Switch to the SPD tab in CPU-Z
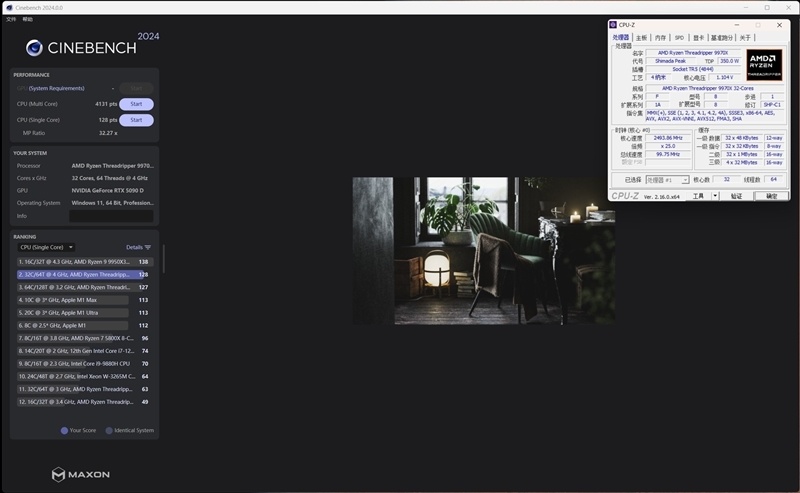Image resolution: width=800 pixels, height=493 pixels. [x=679, y=37]
